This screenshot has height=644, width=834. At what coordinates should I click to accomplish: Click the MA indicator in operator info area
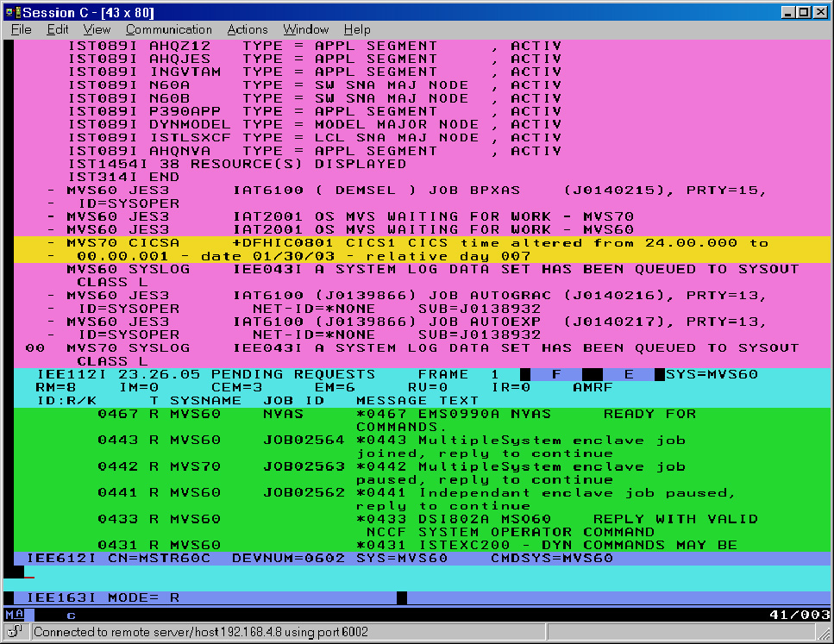tap(15, 615)
